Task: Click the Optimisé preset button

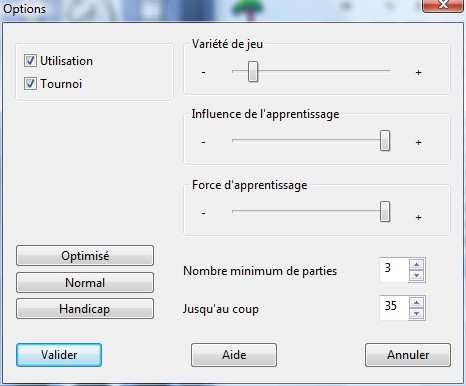Action: click(x=85, y=256)
